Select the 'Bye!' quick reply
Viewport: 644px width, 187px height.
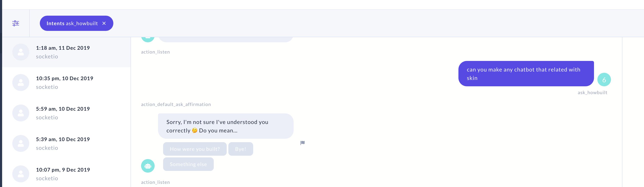pyautogui.click(x=240, y=149)
